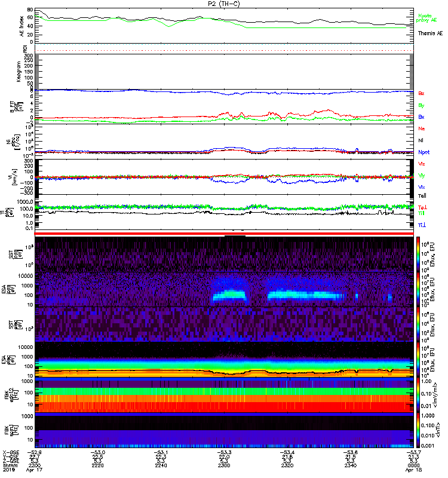
Task: Select the Themis AE legend label
Action: (429, 33)
